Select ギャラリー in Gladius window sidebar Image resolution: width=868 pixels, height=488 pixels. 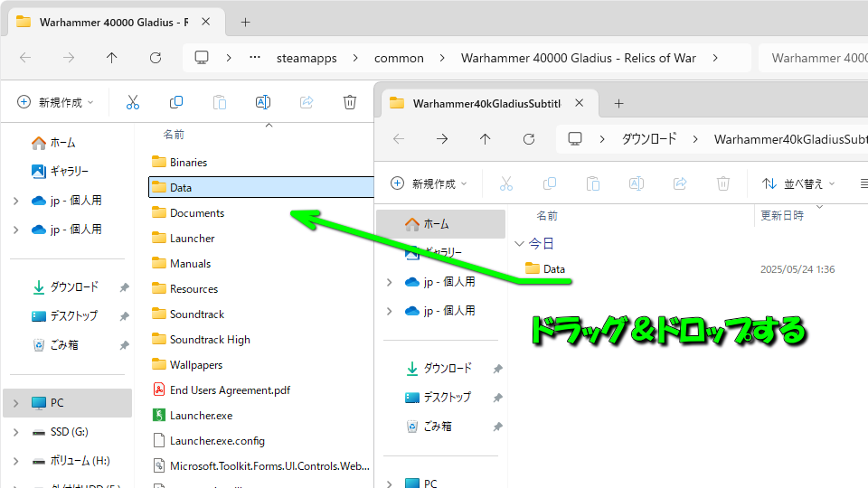coord(69,172)
